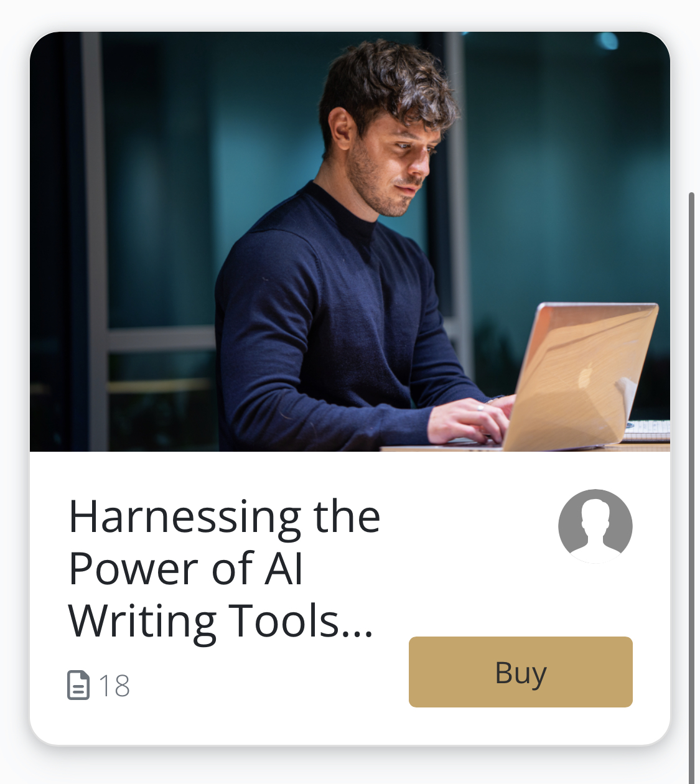The height and width of the screenshot is (784, 700).
Task: Select the Power of AI title line
Action: 185,569
